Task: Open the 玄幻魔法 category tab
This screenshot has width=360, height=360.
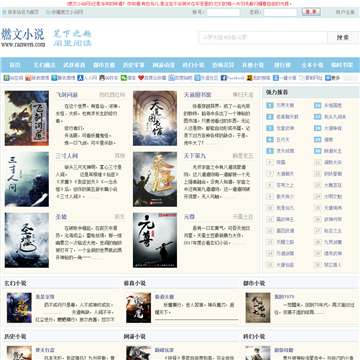Action: [44, 65]
